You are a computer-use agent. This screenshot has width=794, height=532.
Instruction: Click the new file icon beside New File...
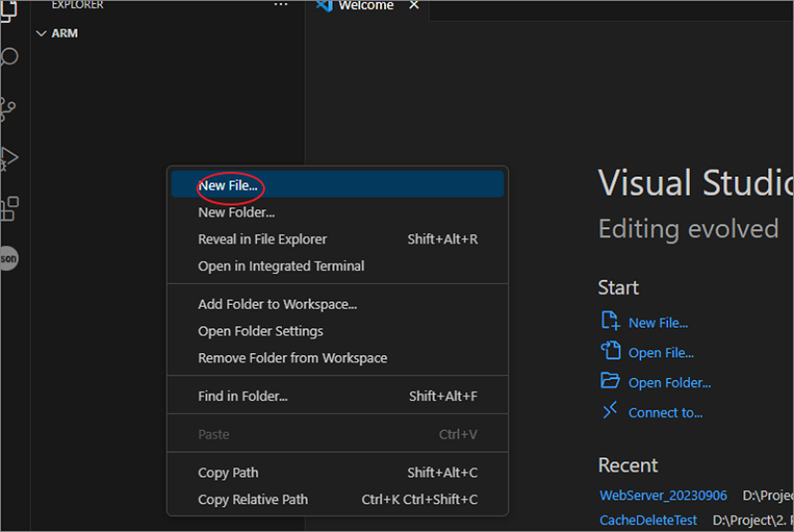tap(610, 320)
